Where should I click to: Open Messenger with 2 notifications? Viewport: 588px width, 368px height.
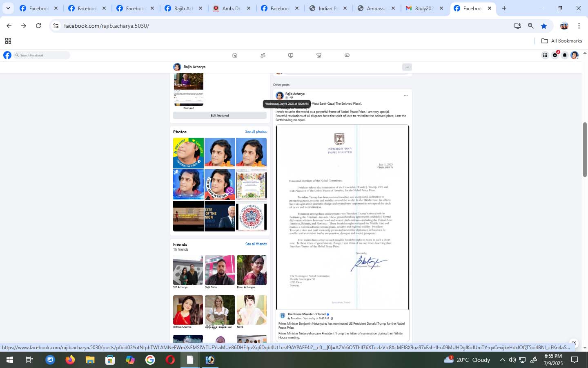click(555, 55)
